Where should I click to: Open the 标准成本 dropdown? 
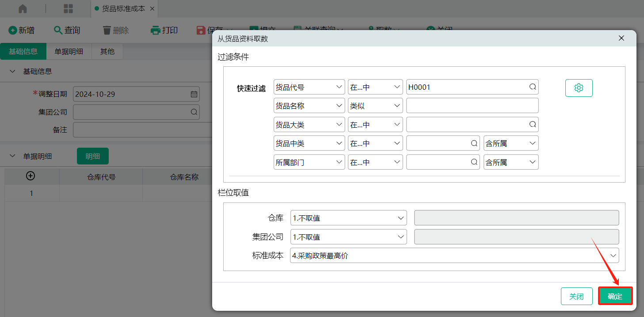(454, 256)
